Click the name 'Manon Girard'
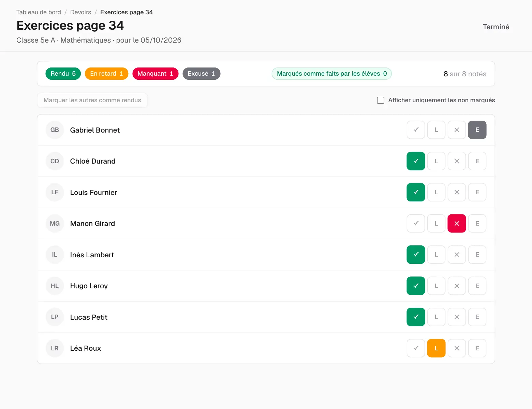Screen dimensions: 532x409 pyautogui.click(x=92, y=224)
